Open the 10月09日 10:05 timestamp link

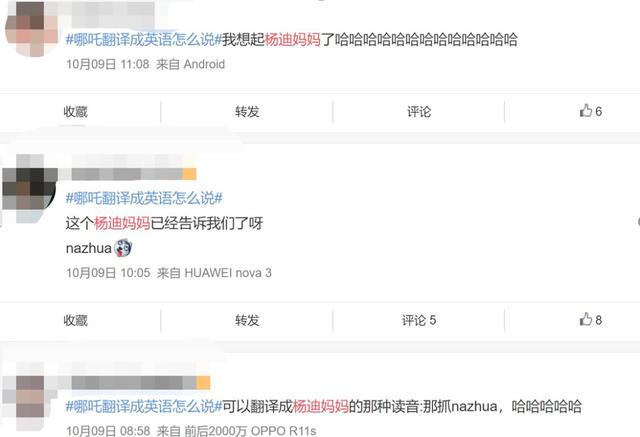point(108,273)
